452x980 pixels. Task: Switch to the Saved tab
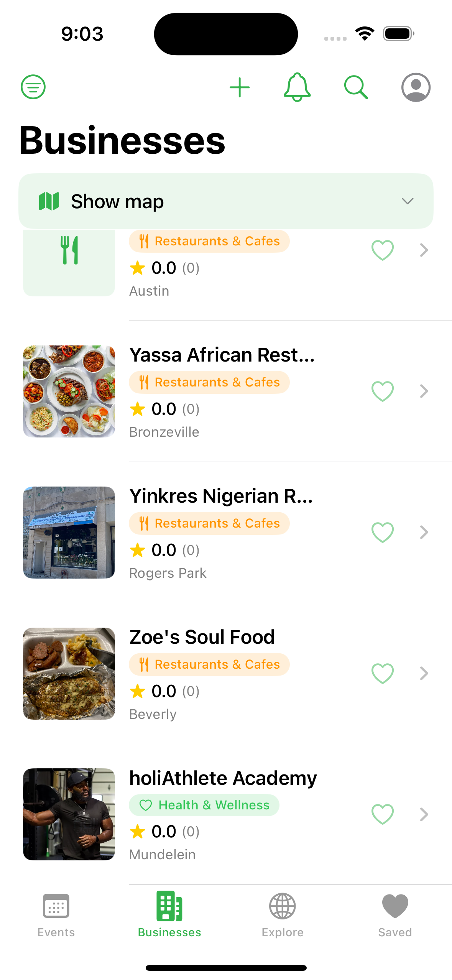(x=395, y=914)
